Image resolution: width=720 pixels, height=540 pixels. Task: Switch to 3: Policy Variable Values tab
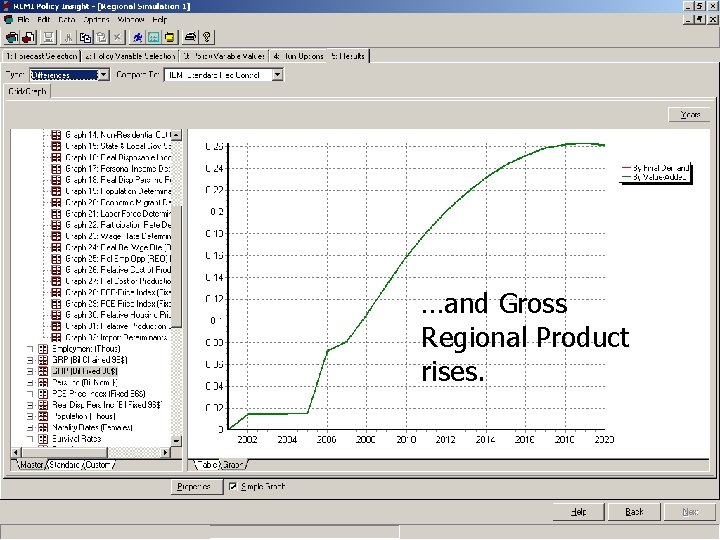click(224, 56)
